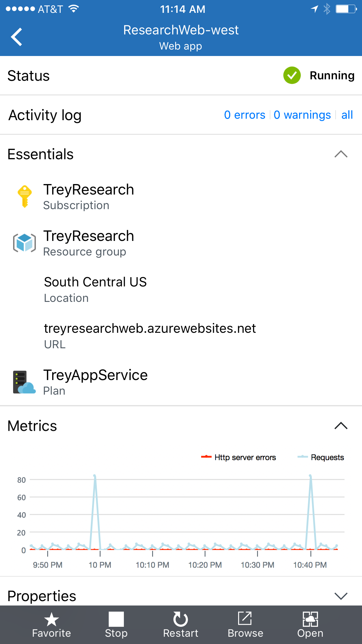Restart the web app
362x644 pixels.
pyautogui.click(x=181, y=624)
